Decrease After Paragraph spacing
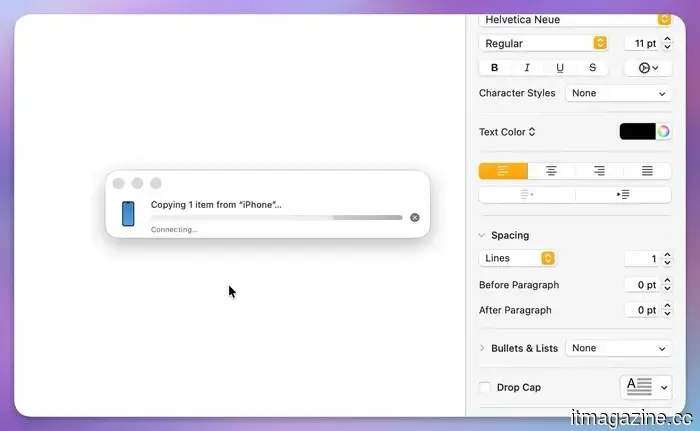Image resolution: width=700 pixels, height=431 pixels. pyautogui.click(x=667, y=314)
